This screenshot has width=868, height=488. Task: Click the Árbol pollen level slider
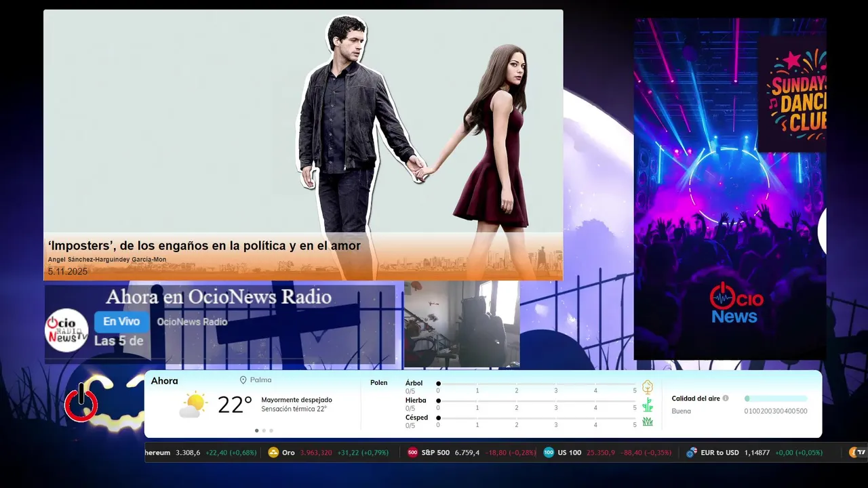(x=536, y=384)
